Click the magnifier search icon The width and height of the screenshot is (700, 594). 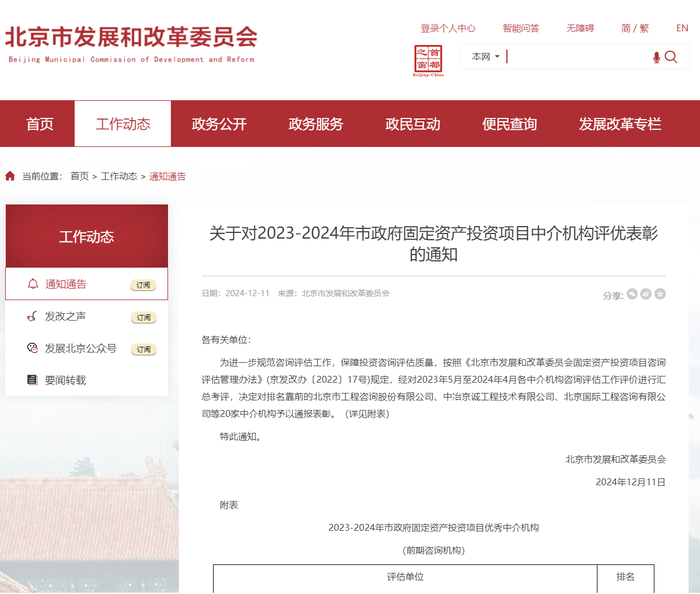671,57
